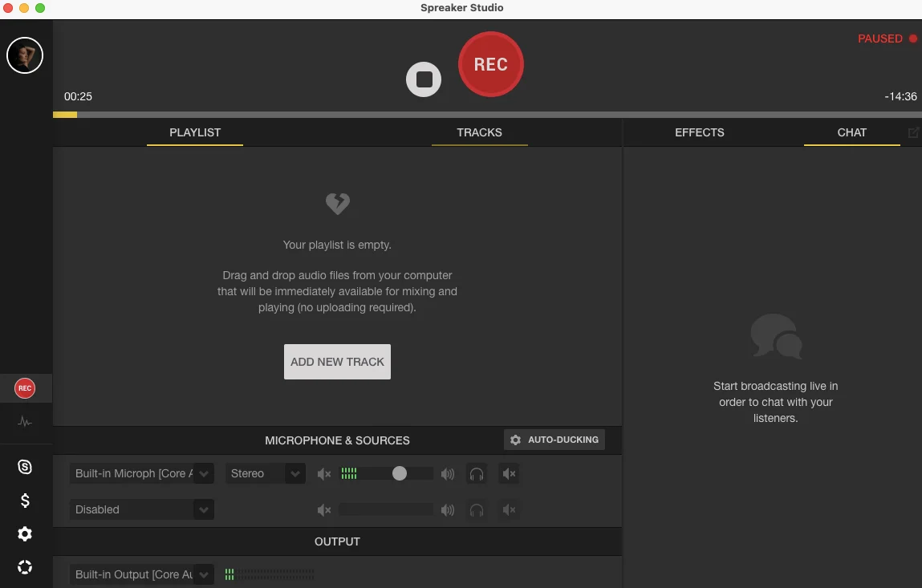Switch to the CHAT tab

tap(851, 132)
